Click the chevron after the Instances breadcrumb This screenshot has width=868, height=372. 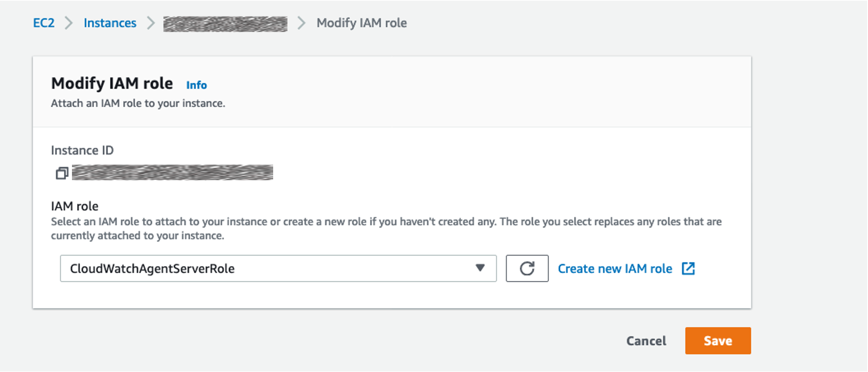[150, 23]
